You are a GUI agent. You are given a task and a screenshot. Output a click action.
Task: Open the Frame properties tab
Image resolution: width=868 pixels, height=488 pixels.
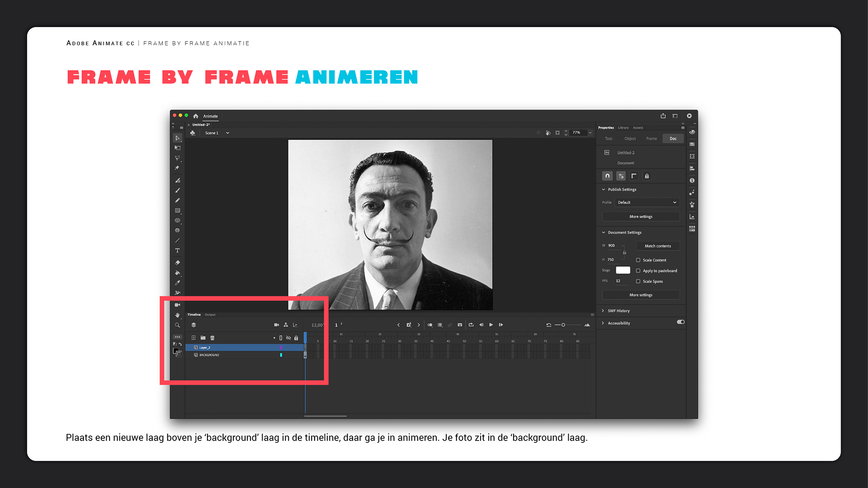coord(651,139)
